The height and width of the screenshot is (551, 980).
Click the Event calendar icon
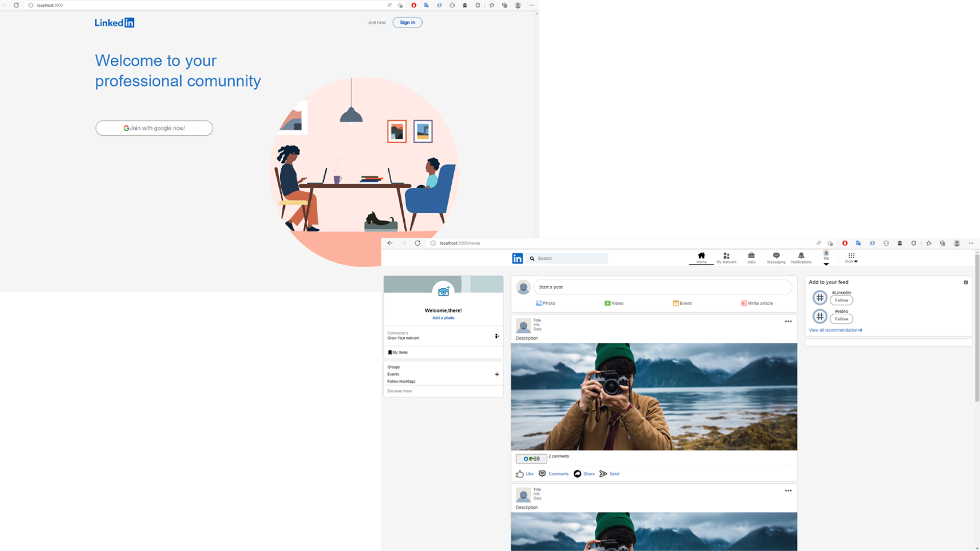(x=675, y=303)
